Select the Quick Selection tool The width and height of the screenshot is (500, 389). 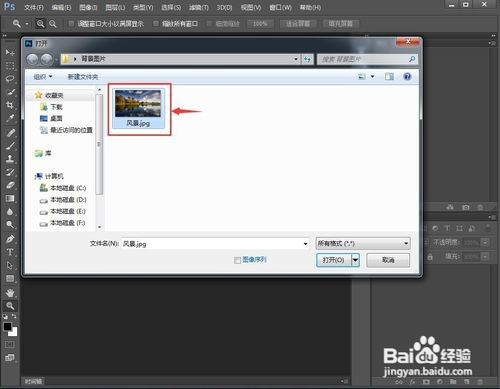point(10,92)
